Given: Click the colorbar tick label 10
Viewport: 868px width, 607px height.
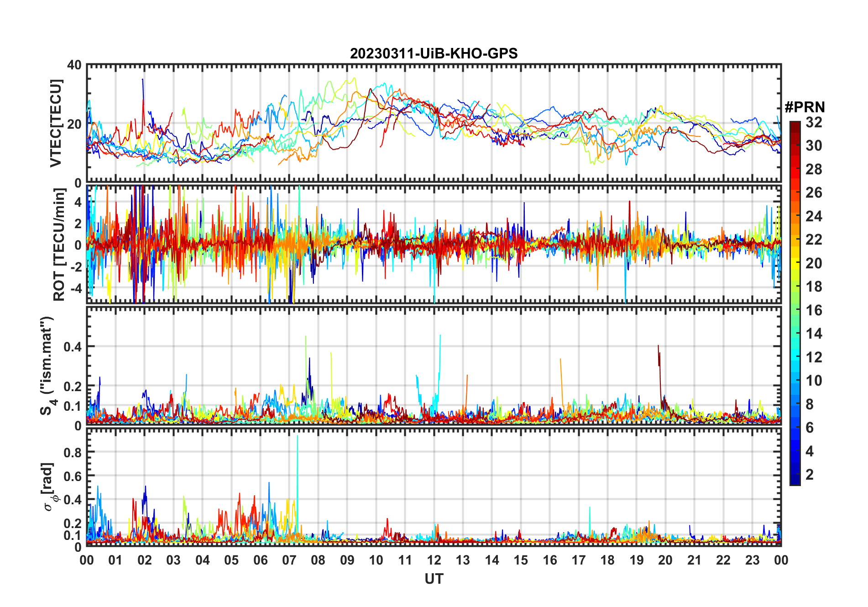Looking at the screenshot, I should [x=814, y=381].
